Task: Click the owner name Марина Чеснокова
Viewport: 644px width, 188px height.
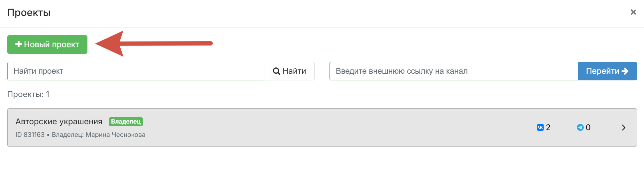Action: (x=115, y=135)
